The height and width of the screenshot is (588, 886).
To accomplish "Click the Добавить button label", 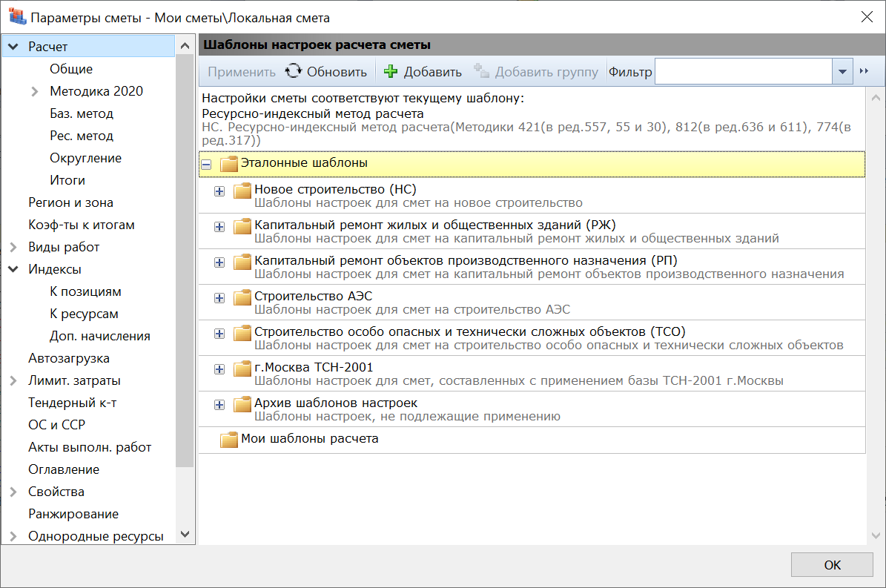I will 433,72.
